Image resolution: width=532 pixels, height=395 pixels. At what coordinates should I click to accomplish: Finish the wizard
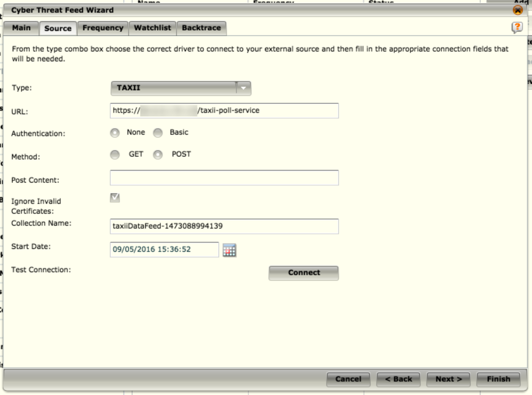[498, 379]
